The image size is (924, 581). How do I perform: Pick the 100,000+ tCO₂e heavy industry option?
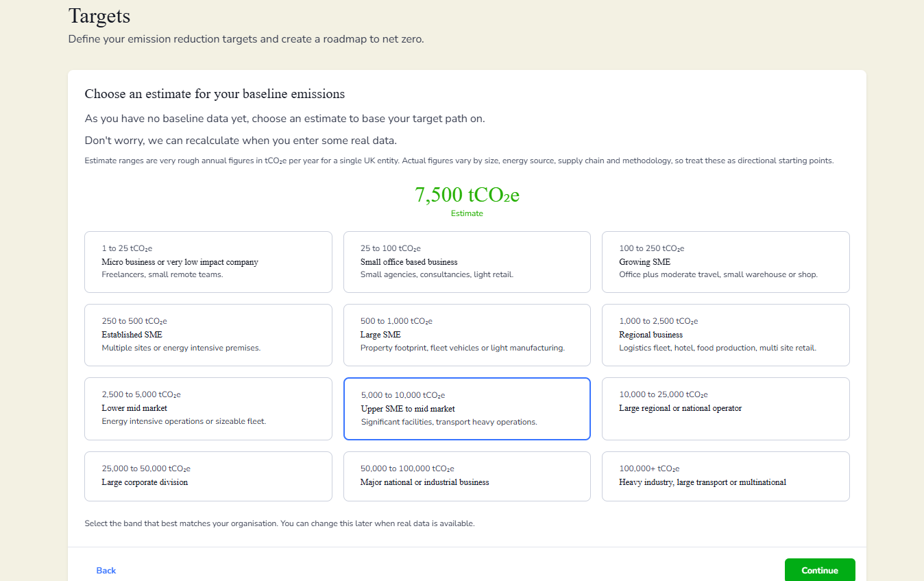pyautogui.click(x=725, y=476)
